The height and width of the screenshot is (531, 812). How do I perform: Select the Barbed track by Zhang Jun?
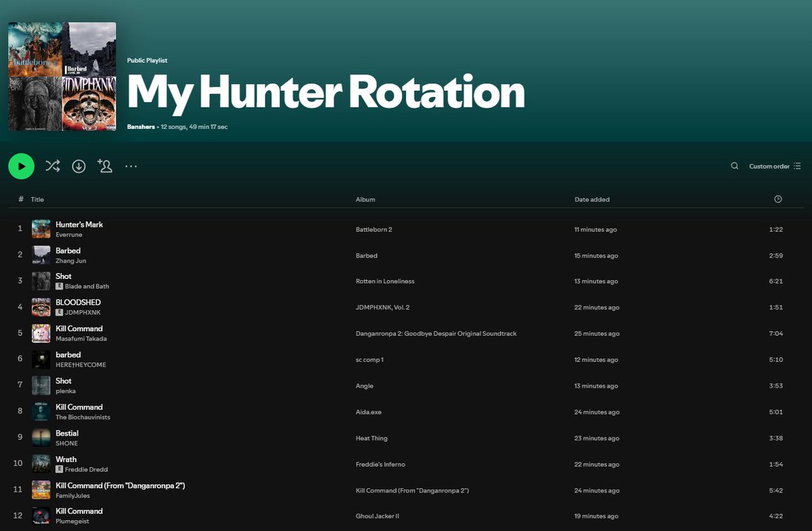(68, 251)
